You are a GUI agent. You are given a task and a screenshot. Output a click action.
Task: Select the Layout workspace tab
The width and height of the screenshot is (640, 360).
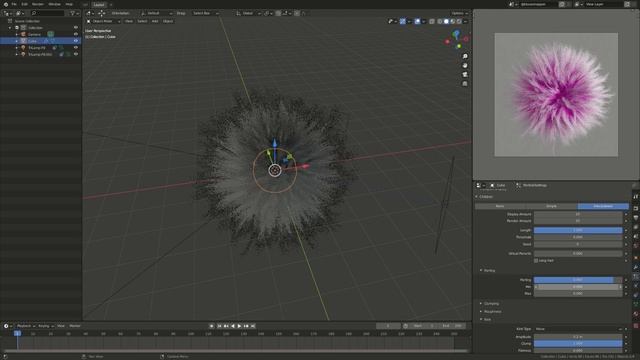(x=99, y=4)
